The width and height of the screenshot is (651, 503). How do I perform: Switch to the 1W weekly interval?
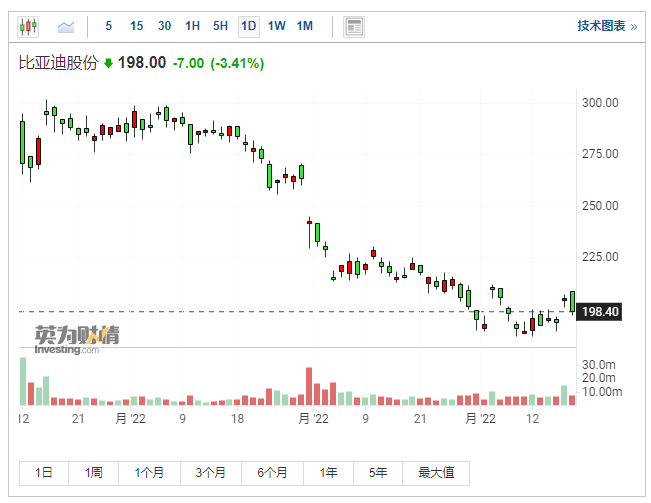click(x=277, y=26)
